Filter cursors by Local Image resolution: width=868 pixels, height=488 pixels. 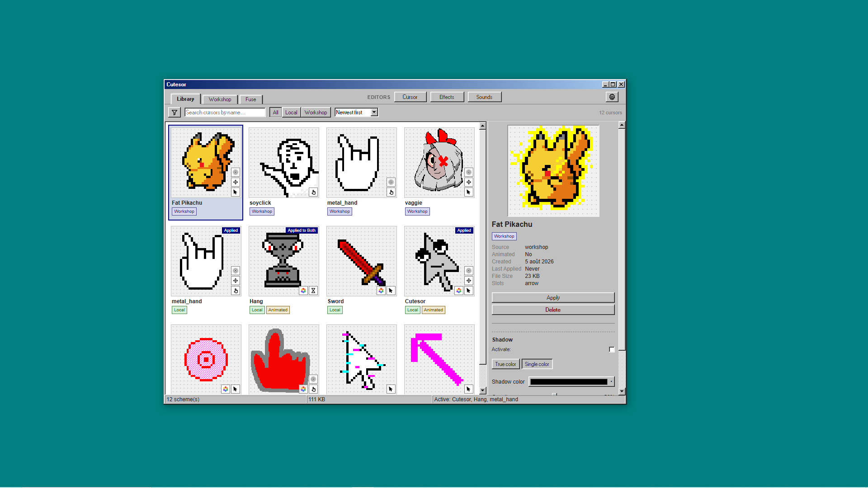[292, 113]
